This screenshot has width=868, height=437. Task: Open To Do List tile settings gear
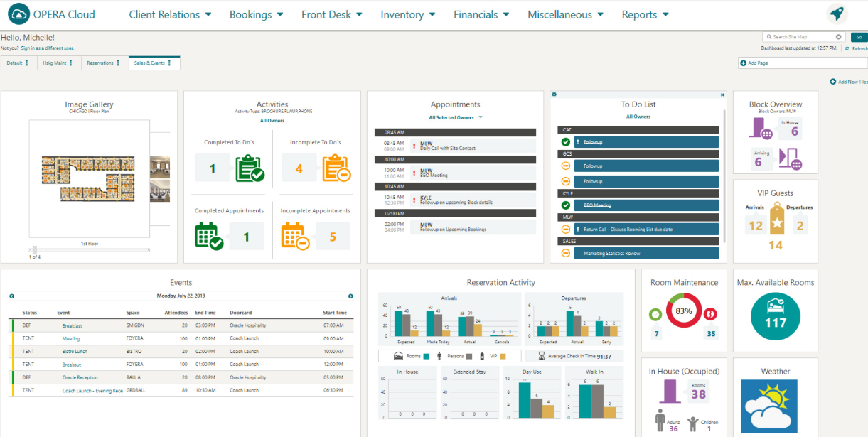point(553,93)
